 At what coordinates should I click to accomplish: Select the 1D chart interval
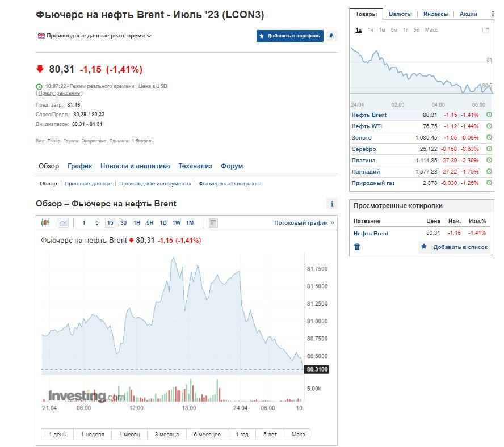pos(163,223)
